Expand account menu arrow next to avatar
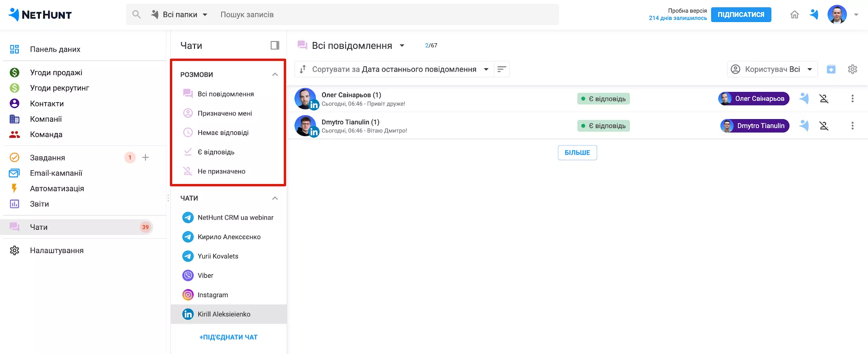The height and width of the screenshot is (354, 868). (856, 15)
